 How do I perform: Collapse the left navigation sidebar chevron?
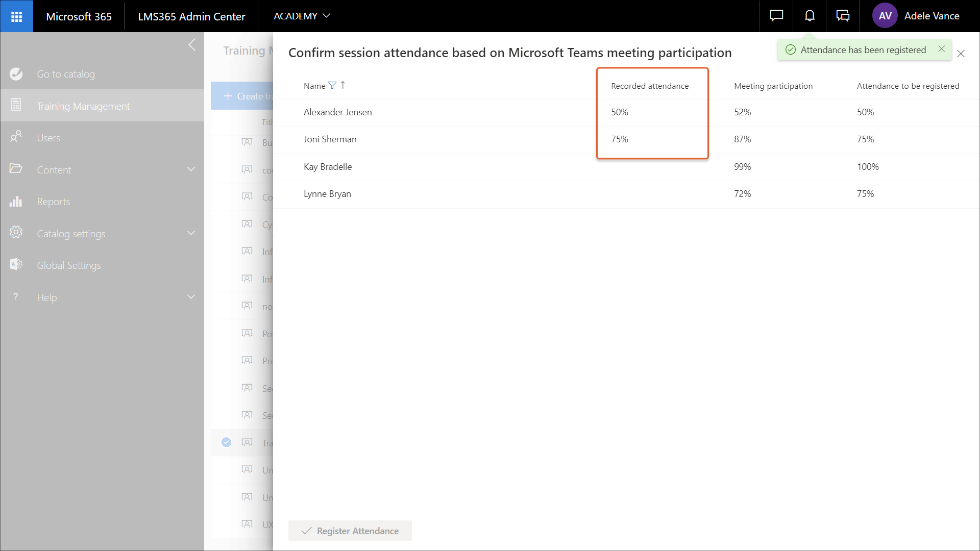[x=192, y=45]
